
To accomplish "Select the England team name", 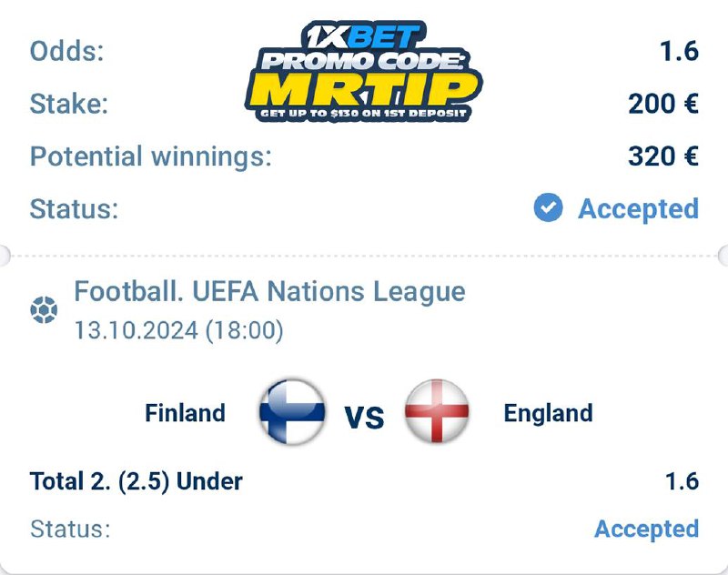I will [548, 413].
